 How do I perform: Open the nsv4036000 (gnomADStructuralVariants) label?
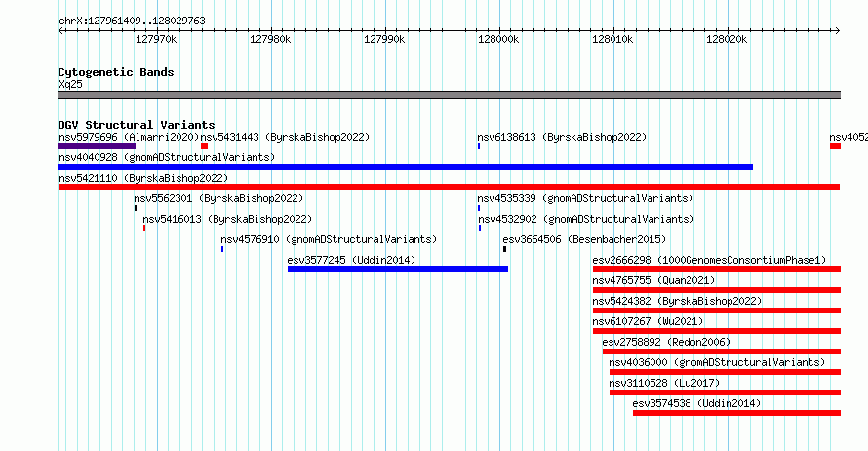tap(717, 362)
